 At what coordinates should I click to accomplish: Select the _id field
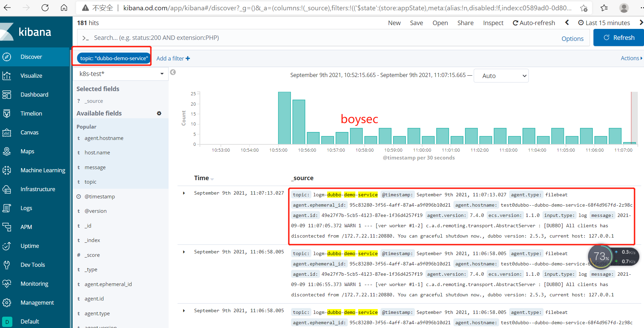88,226
